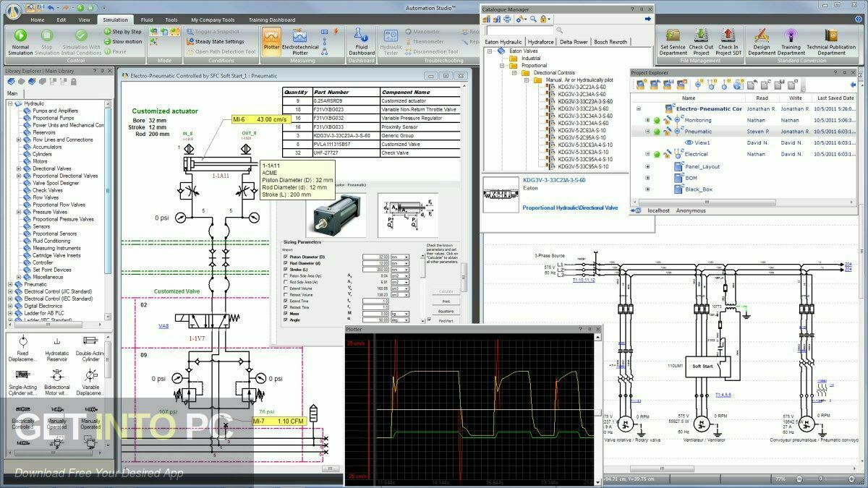868x488 pixels.
Task: Select Fixed Displacement pump symbol in library
Action: pos(23,348)
